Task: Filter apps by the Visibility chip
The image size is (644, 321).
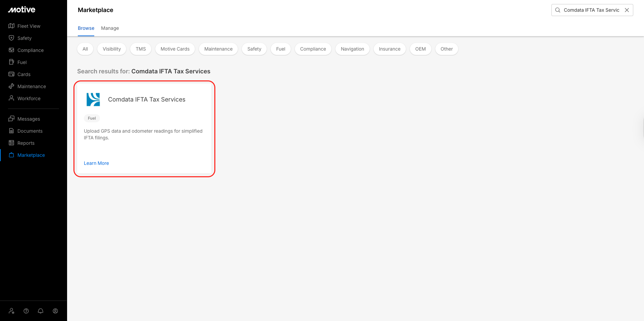Action: pos(112,49)
